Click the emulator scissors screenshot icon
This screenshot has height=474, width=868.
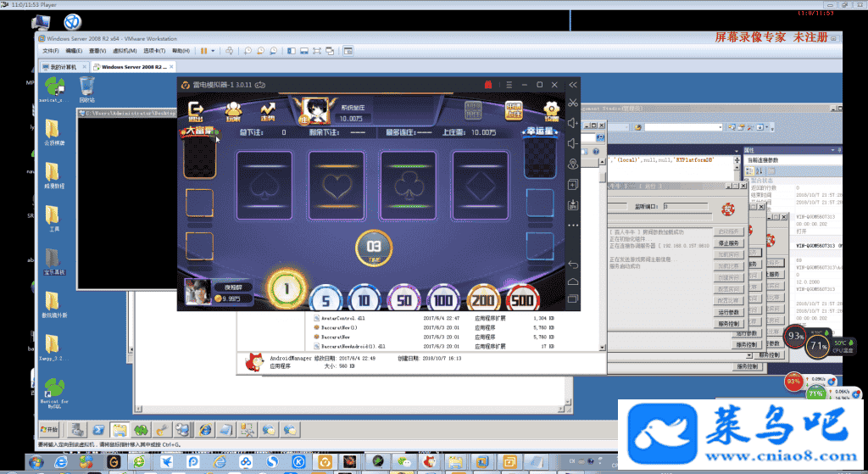[573, 103]
